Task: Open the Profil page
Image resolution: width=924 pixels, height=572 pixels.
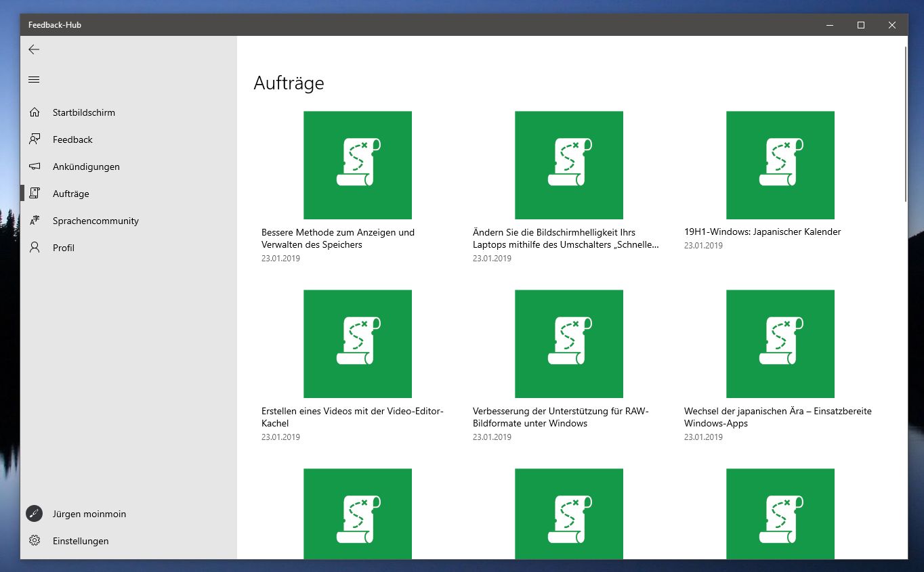Action: coord(129,248)
